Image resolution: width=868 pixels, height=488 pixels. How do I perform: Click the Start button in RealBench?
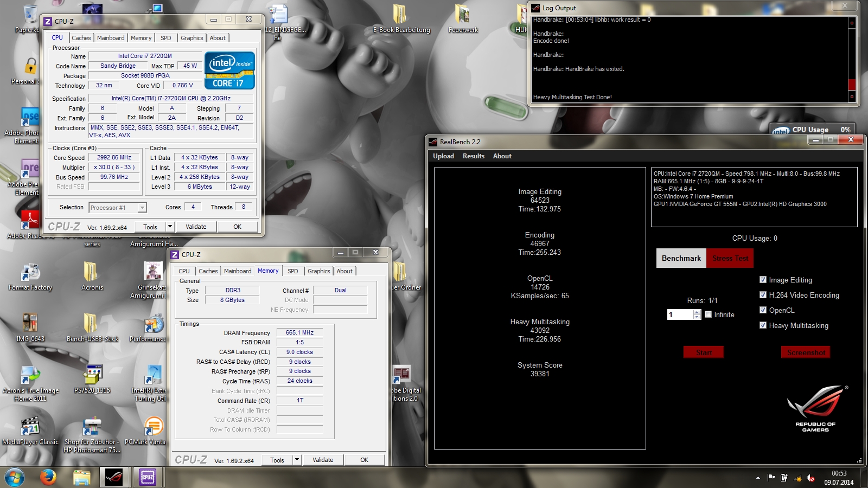click(704, 352)
